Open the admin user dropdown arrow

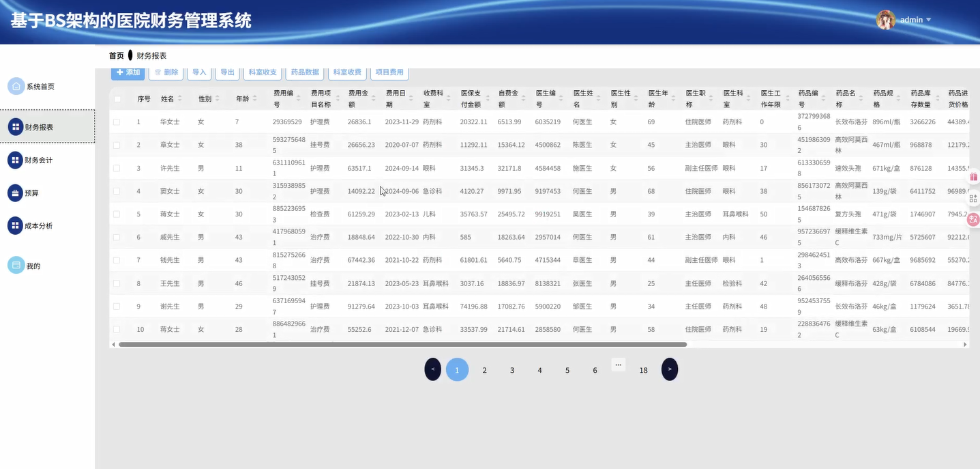coord(928,20)
